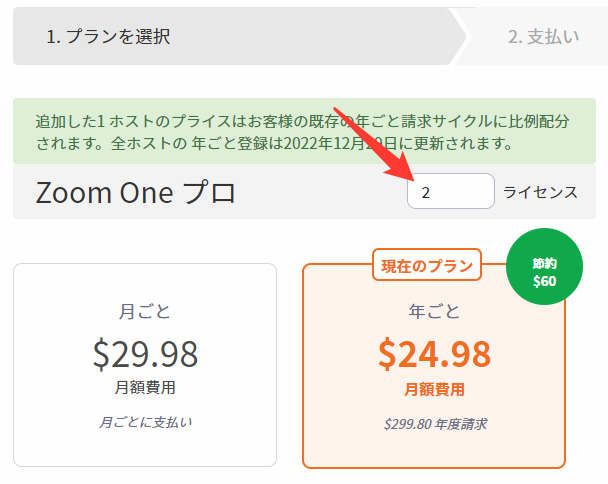This screenshot has height=484, width=608.
Task: Click the number 2 in the license field
Action: (x=426, y=192)
